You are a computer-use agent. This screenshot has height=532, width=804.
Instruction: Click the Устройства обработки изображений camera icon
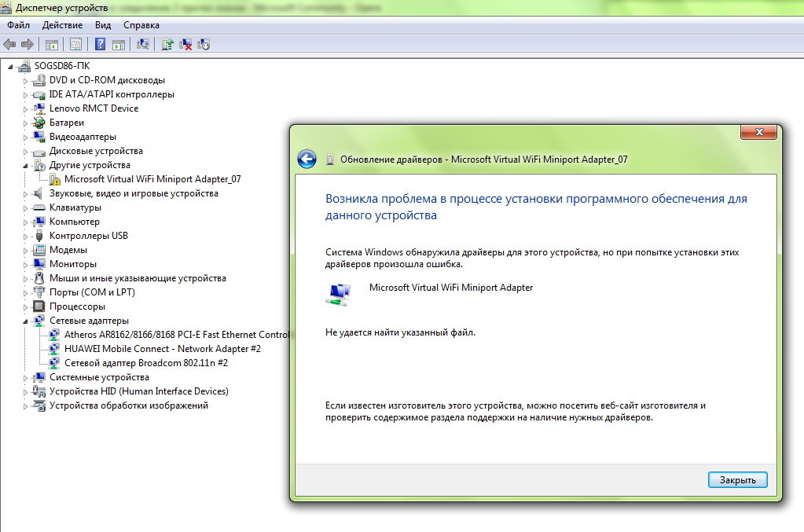[x=39, y=405]
